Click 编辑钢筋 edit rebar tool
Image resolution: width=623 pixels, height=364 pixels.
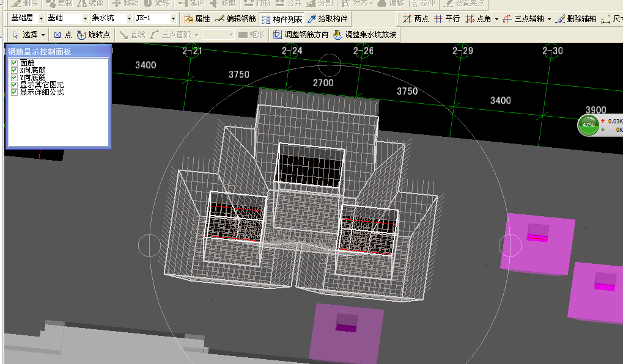235,19
